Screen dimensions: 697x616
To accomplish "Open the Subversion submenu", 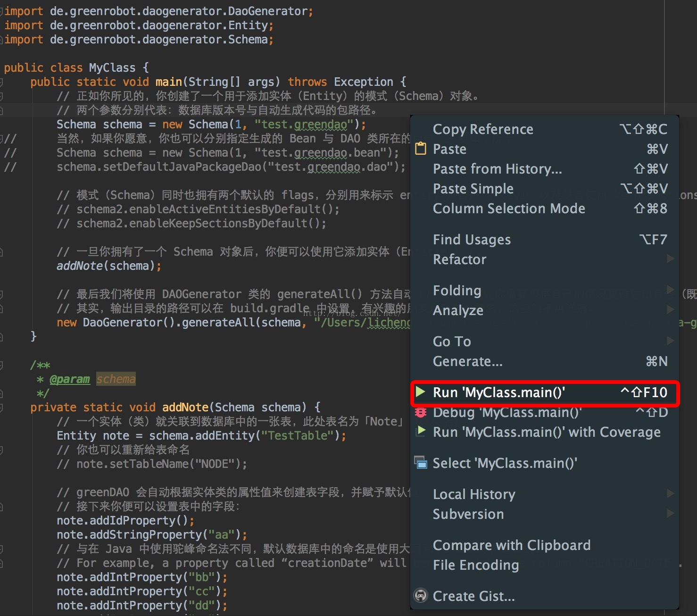I will pos(468,514).
